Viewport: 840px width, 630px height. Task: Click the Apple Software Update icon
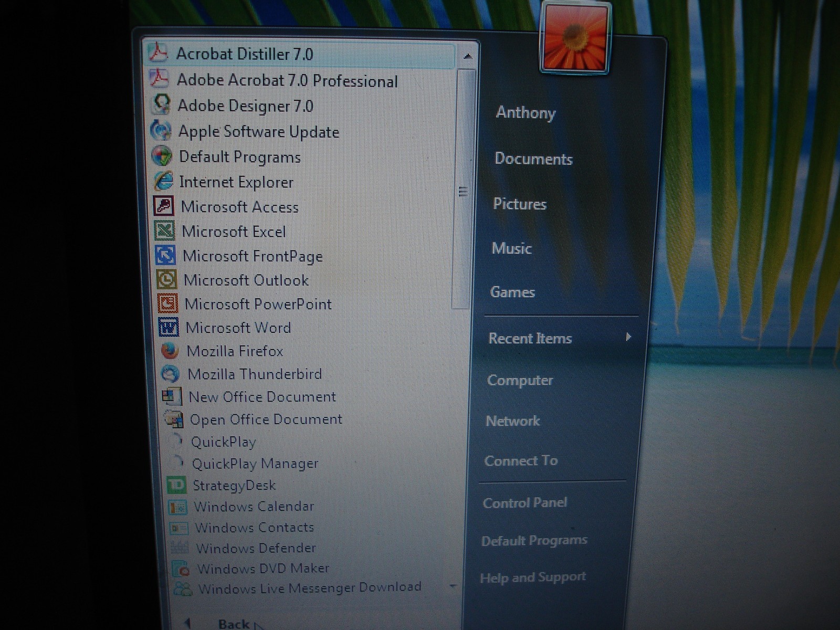click(x=161, y=130)
